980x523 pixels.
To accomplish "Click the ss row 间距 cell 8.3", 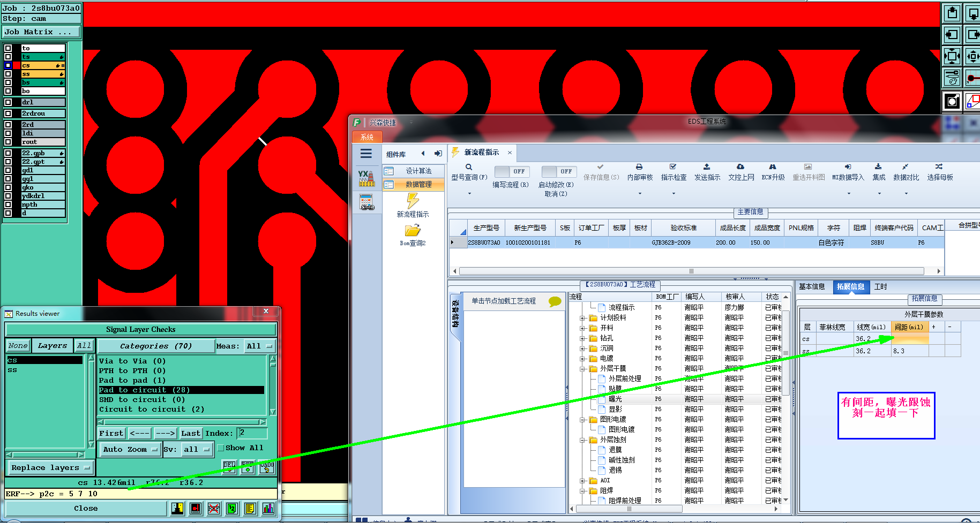I will 910,351.
